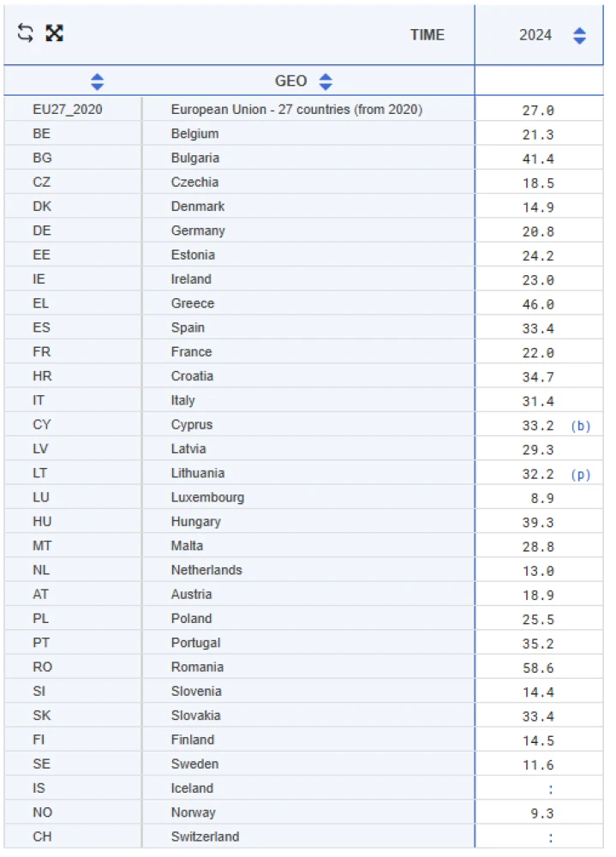Sort using arrows beside the GEO label
The height and width of the screenshot is (857, 616).
(326, 81)
